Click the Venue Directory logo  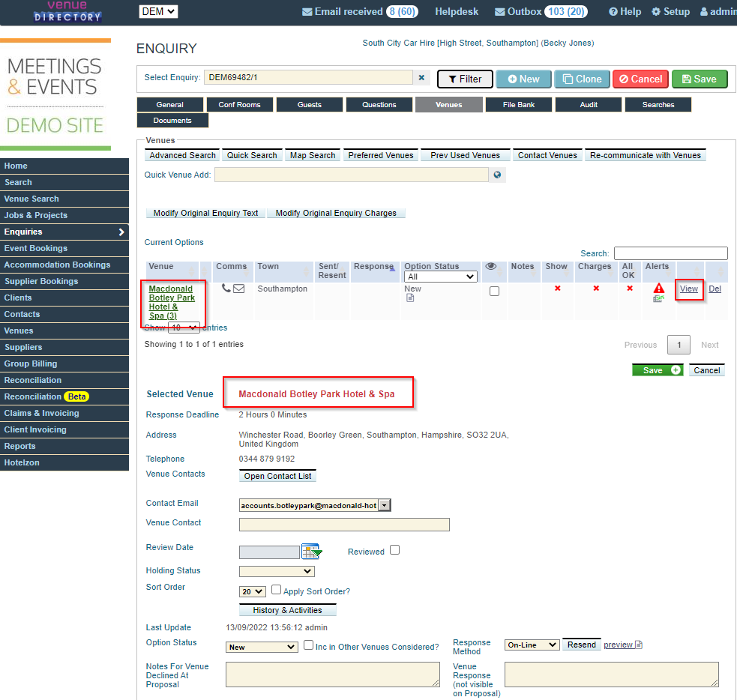67,12
